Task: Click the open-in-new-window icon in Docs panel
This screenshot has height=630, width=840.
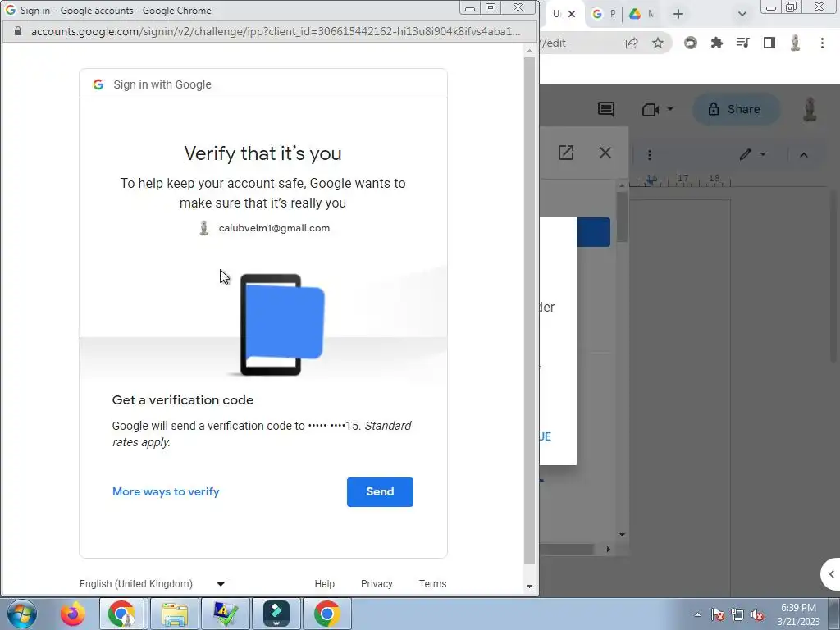Action: (566, 153)
